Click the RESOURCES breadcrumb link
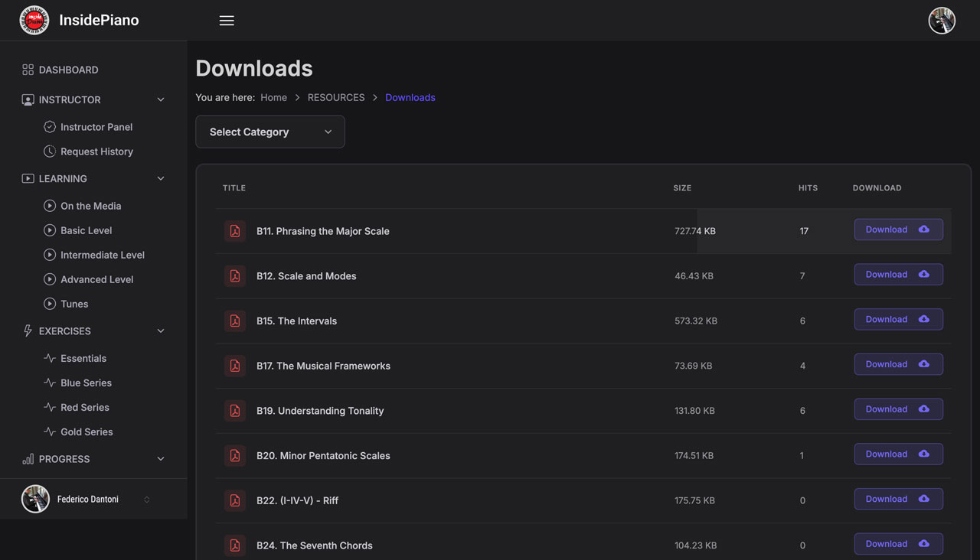This screenshot has width=980, height=560. tap(336, 97)
